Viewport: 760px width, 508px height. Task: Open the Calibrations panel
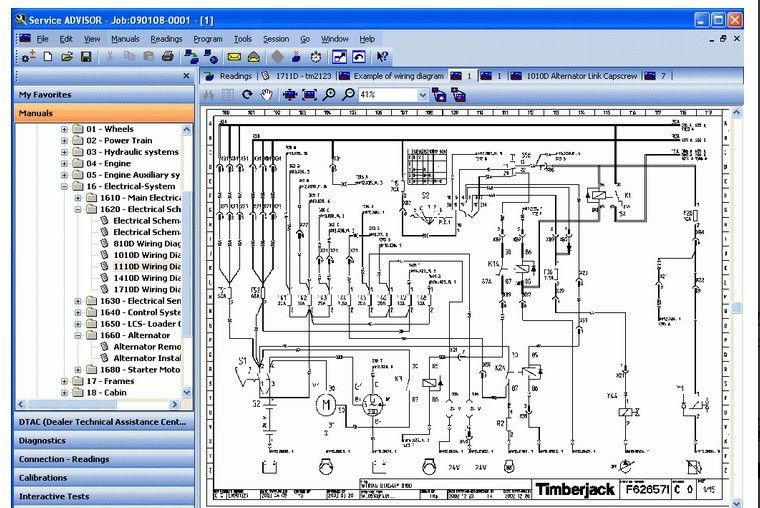[x=104, y=477]
